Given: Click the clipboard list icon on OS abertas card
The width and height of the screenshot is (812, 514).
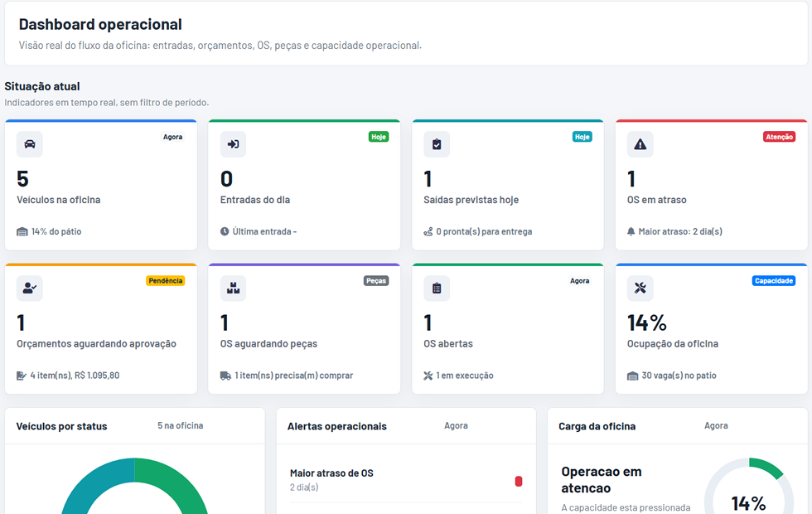Looking at the screenshot, I should coord(437,289).
